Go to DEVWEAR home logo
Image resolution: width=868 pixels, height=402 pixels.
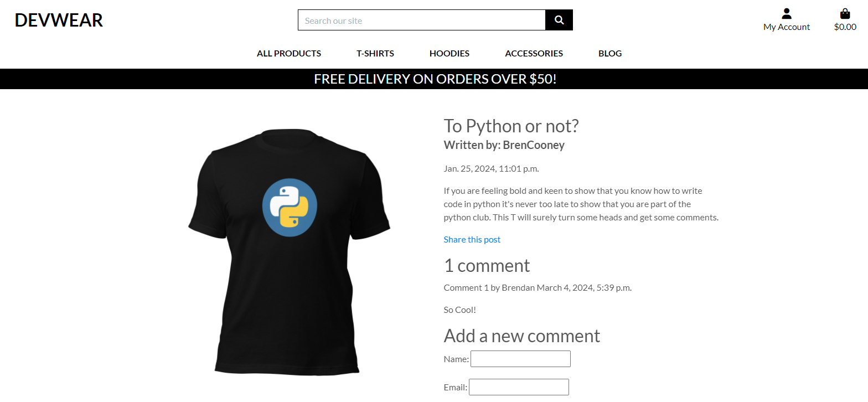(x=59, y=20)
